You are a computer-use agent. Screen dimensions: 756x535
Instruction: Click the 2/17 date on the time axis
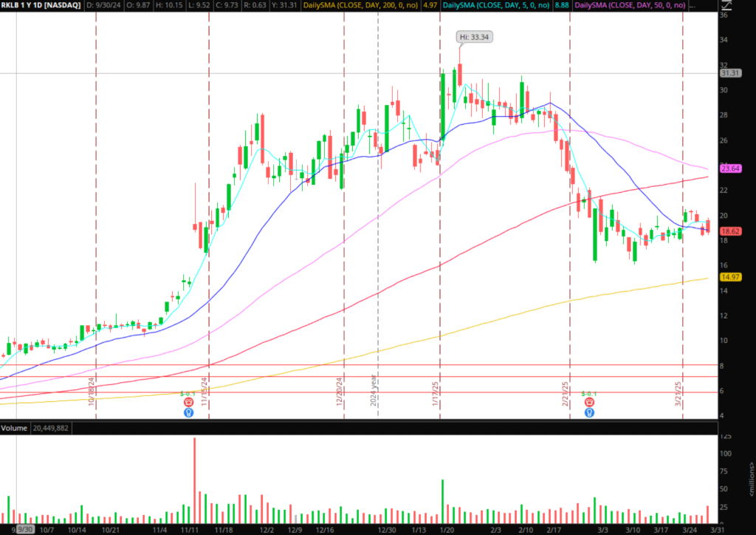pyautogui.click(x=554, y=530)
